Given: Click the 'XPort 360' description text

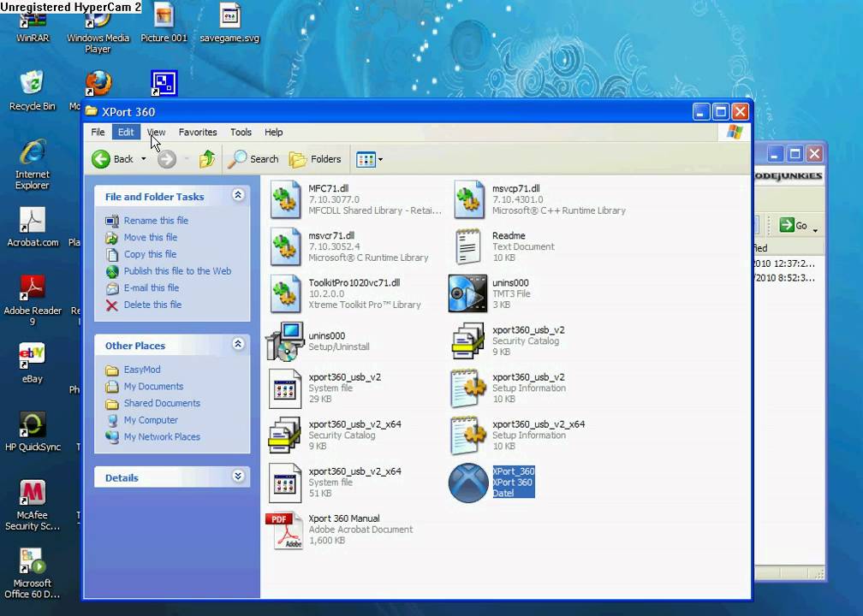Looking at the screenshot, I should (512, 483).
